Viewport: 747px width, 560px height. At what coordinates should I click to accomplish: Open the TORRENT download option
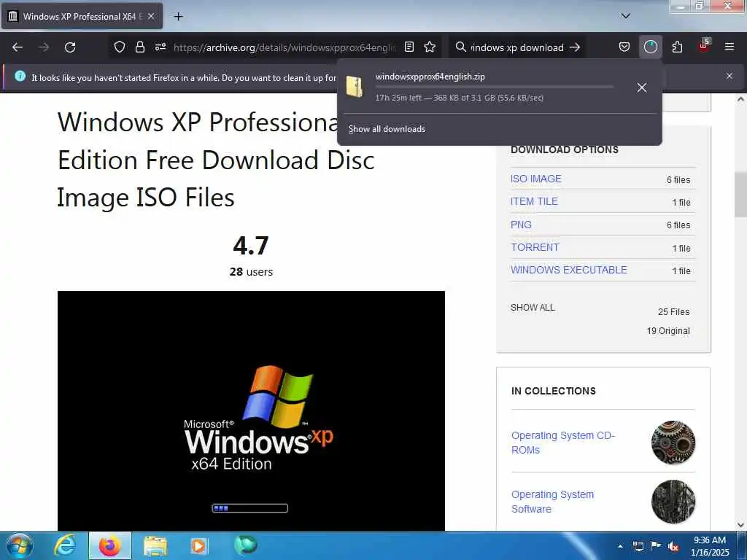535,248
